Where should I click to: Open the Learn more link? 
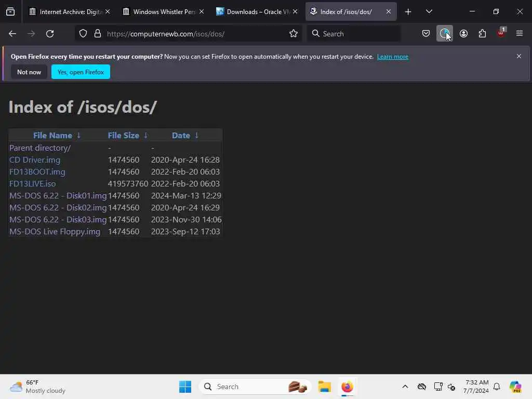tap(393, 57)
